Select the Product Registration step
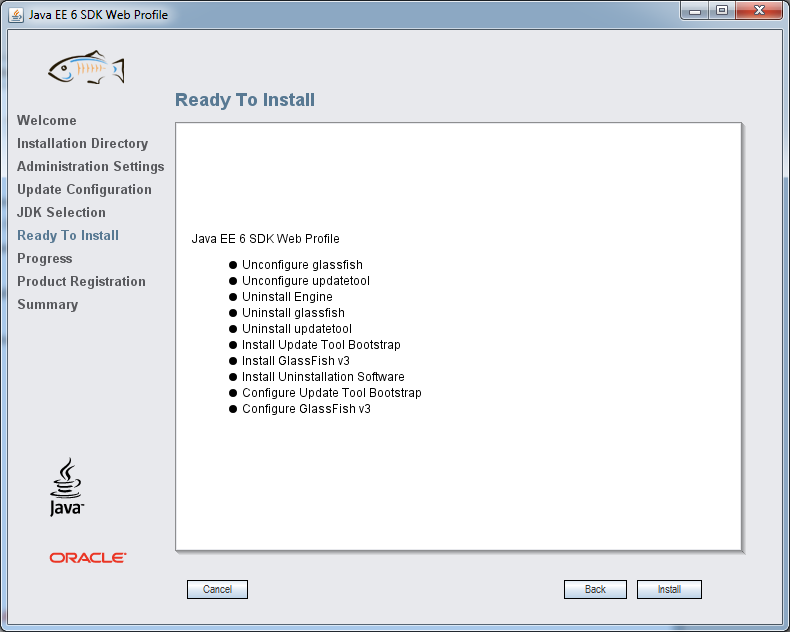This screenshot has width=790, height=632. click(x=82, y=281)
